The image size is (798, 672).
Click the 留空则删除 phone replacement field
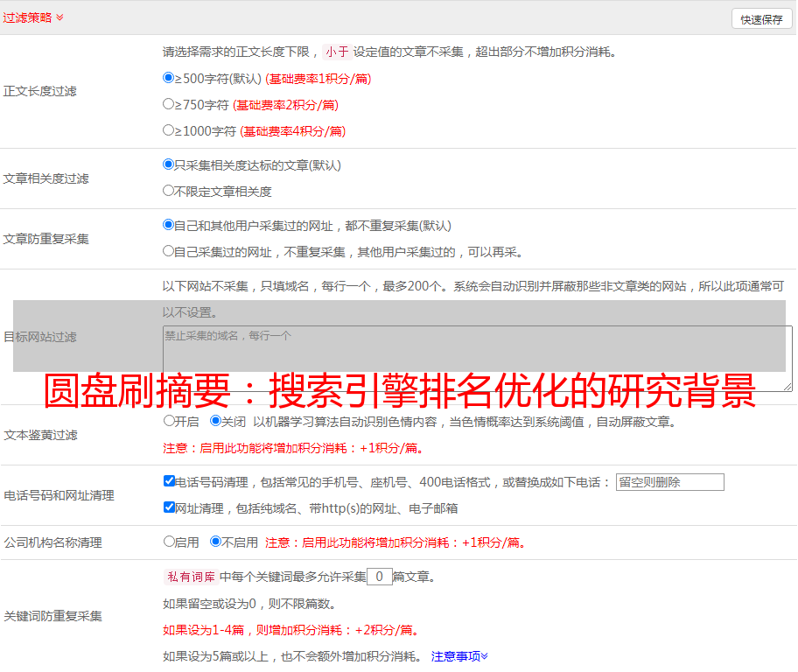[x=669, y=482]
